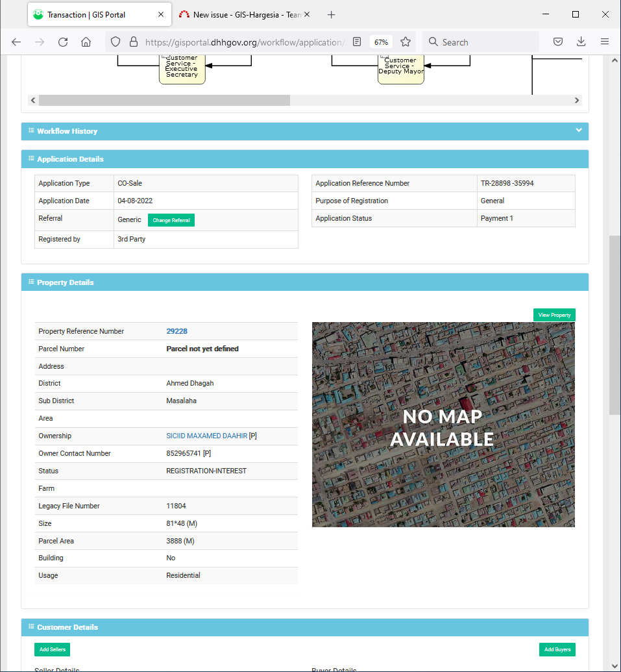This screenshot has height=672, width=621.
Task: Open the Firefox hamburger menu
Action: pos(605,42)
